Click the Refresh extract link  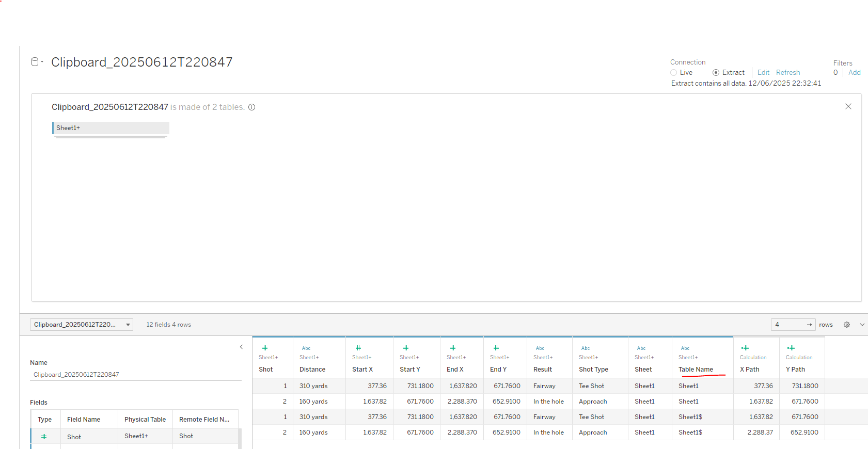(x=787, y=73)
